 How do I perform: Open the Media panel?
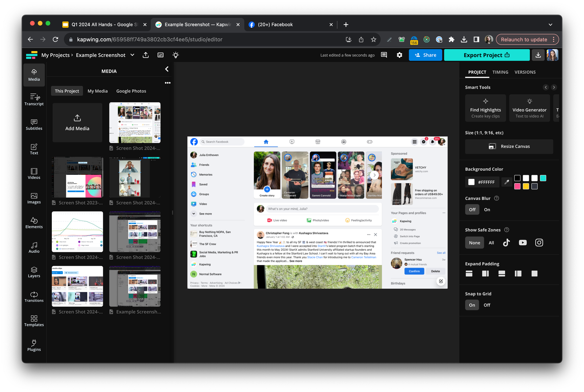tap(34, 75)
